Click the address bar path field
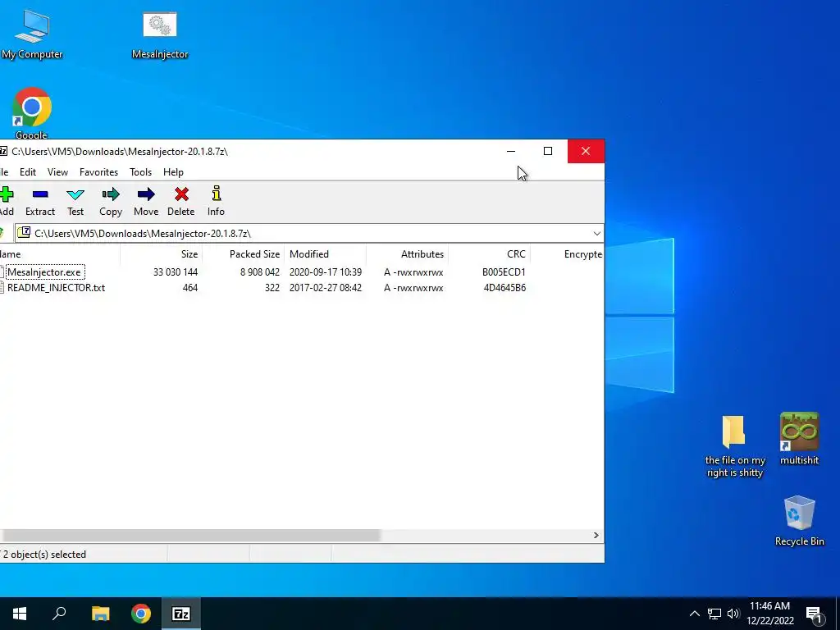840x630 pixels. [309, 234]
